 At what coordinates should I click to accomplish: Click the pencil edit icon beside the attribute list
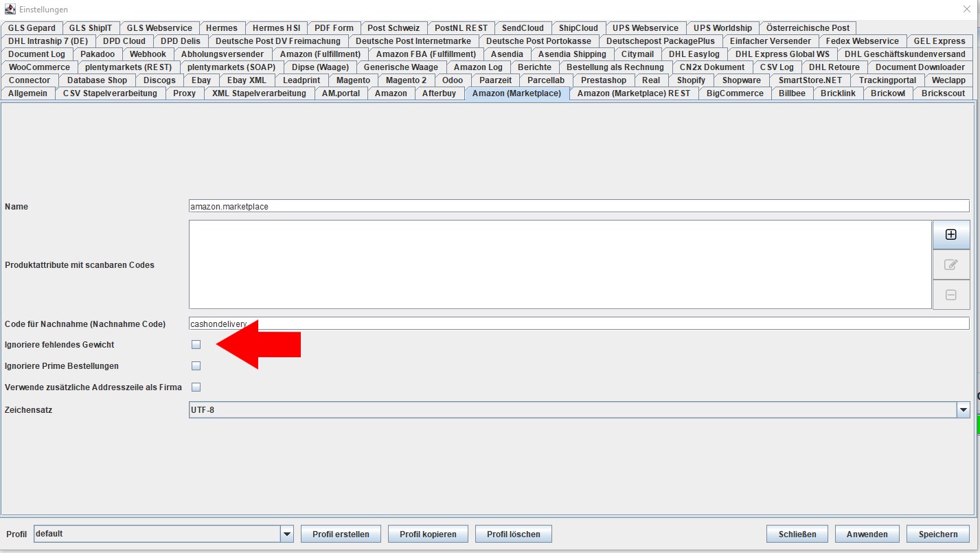tap(951, 264)
